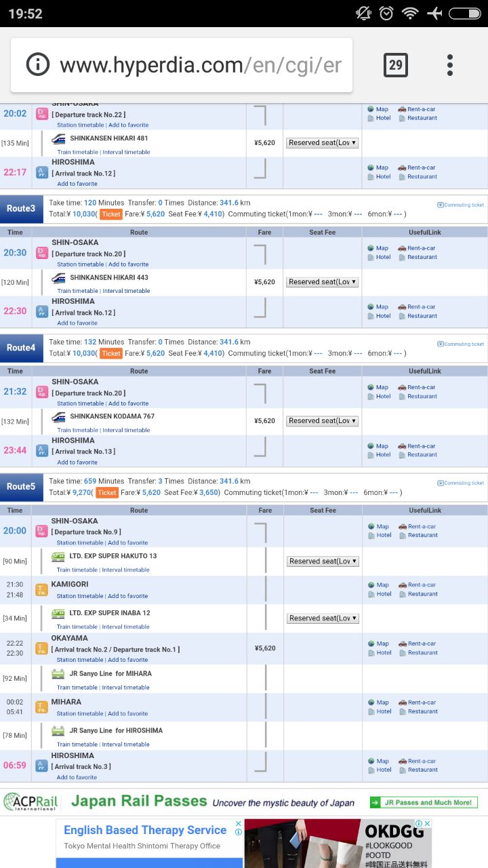Image resolution: width=488 pixels, height=868 pixels.
Task: Open Route3 commuting ticket icon link
Action: pos(461,205)
